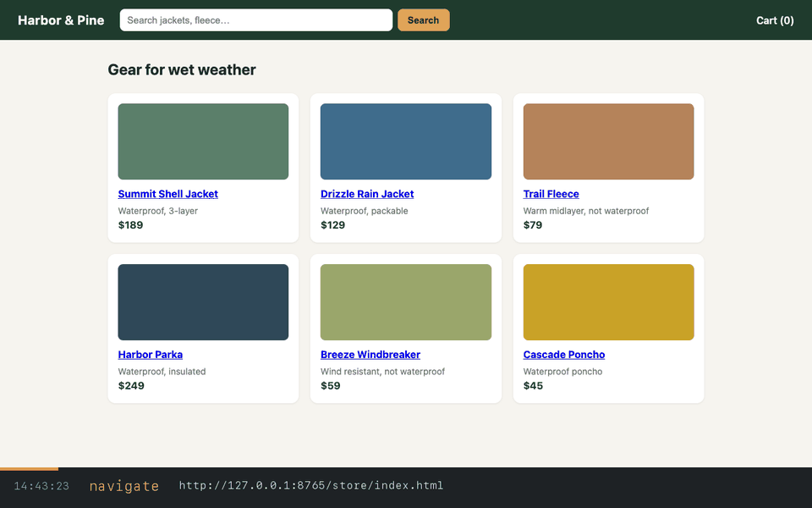This screenshot has height=508, width=812.
Task: Click the 'Waterproof, packable' description
Action: coord(364,211)
